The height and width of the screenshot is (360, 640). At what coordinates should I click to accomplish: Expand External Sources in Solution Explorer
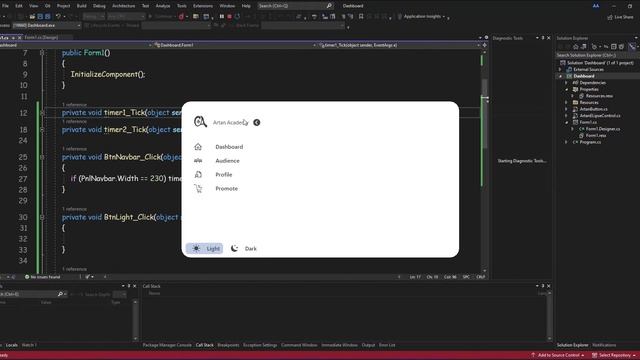[560, 69]
